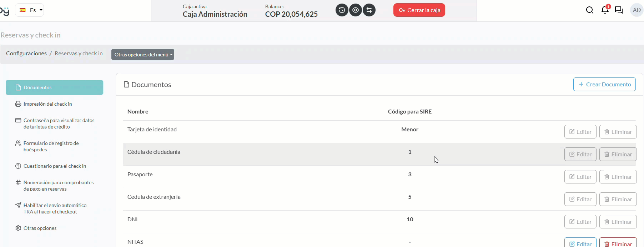The image size is (644, 247).
Task: Click the guests icon for Formulario de registro
Action: [x=18, y=143]
